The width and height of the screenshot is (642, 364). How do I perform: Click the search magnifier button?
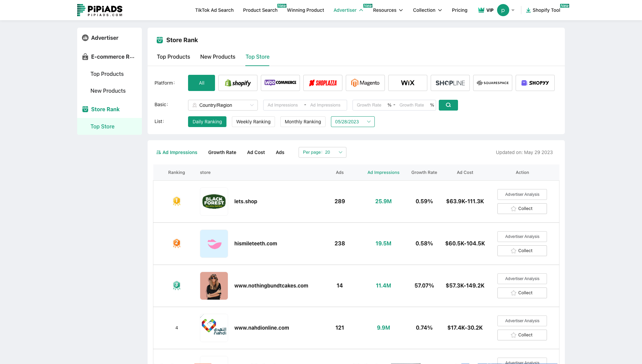pos(448,105)
